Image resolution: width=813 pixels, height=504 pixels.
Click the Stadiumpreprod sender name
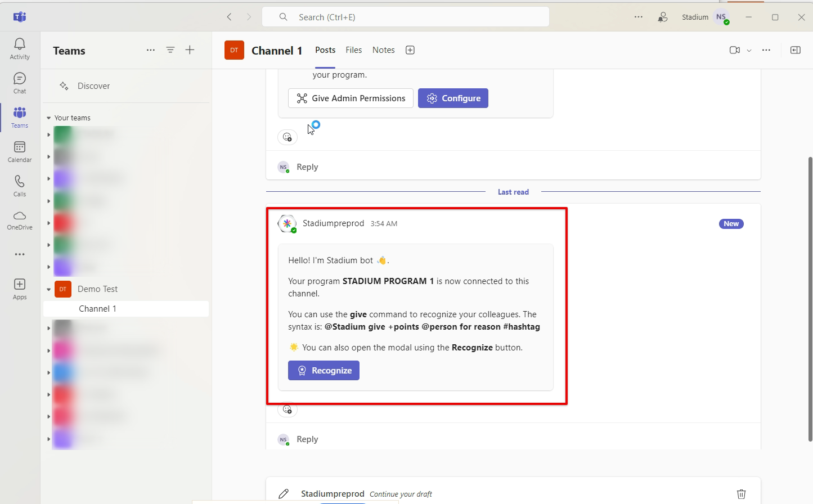[x=333, y=223]
